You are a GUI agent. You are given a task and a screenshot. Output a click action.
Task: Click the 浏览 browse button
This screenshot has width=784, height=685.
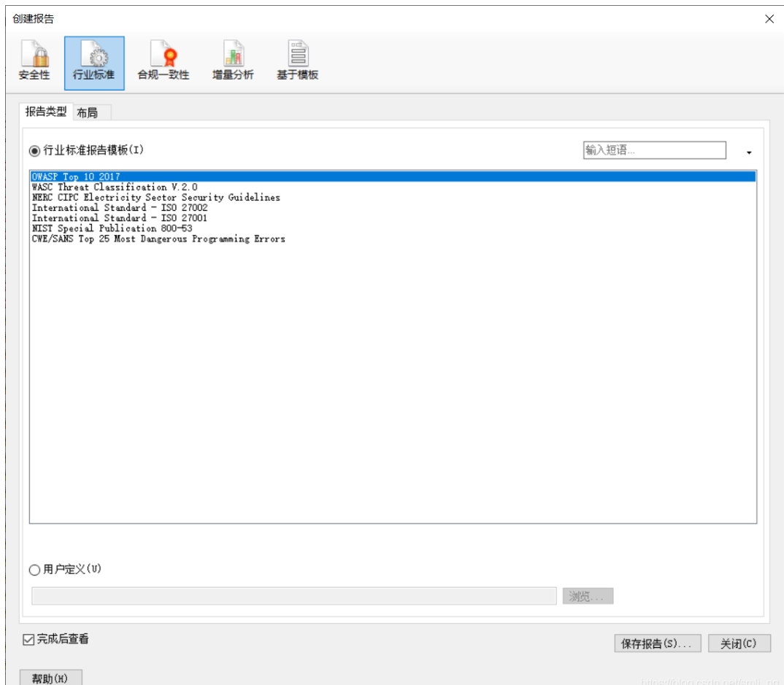588,596
